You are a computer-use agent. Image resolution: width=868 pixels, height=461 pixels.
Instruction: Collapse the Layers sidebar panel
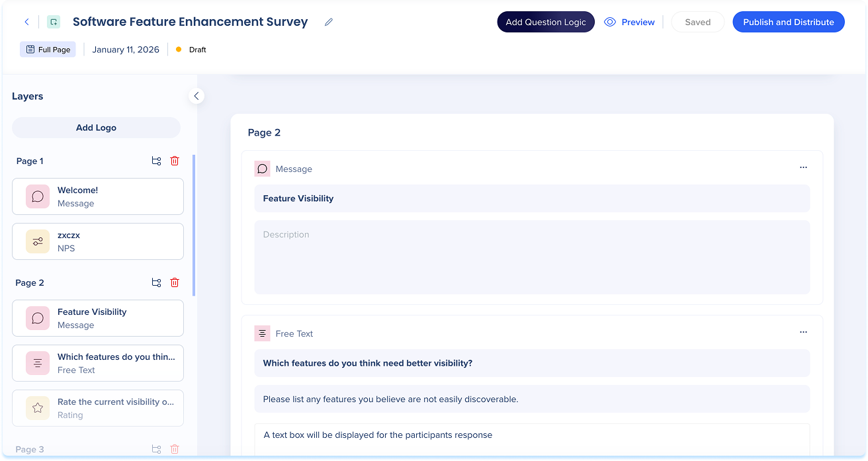coord(196,96)
